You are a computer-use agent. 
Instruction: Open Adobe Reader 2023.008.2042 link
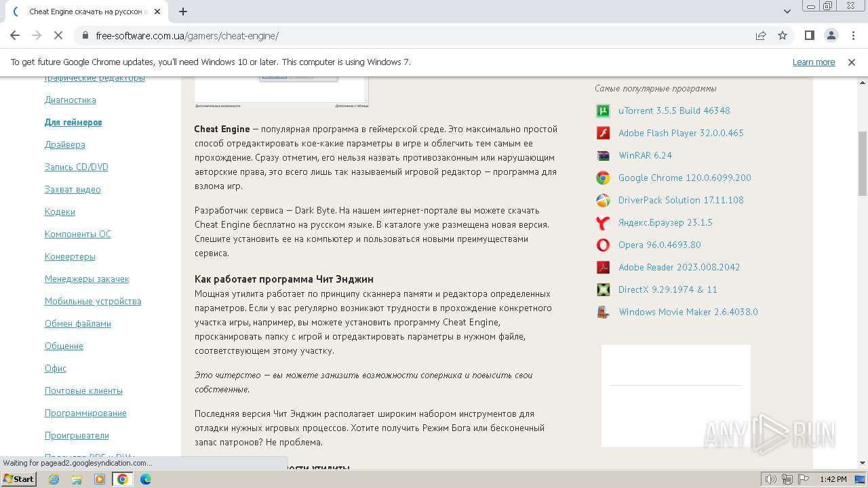click(x=679, y=267)
